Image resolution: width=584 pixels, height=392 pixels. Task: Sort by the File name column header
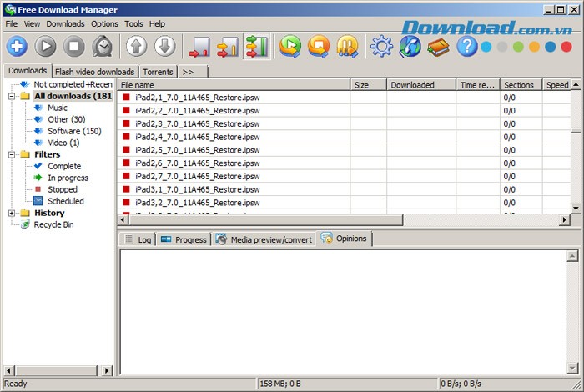point(234,85)
